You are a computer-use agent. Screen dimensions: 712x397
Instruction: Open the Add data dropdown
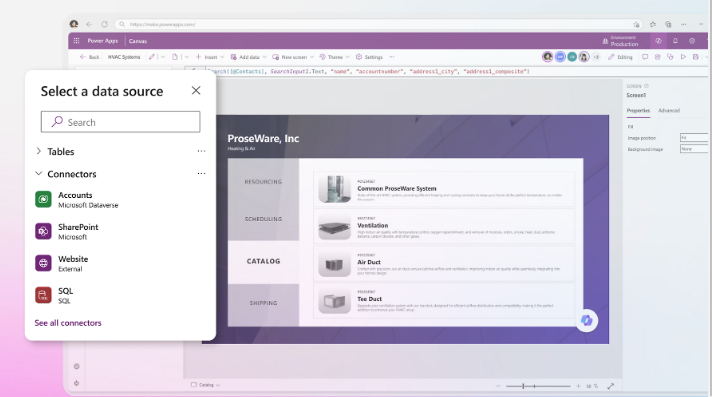248,57
